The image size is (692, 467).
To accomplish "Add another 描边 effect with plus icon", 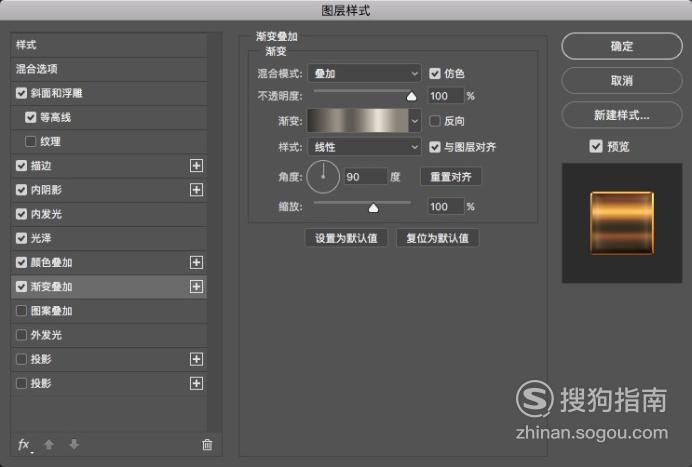I will [x=196, y=166].
